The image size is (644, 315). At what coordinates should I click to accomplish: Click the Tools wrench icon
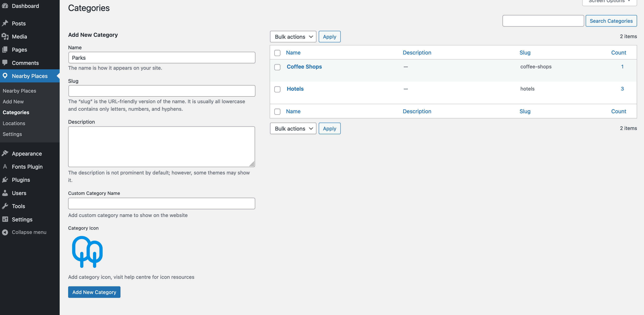click(5, 206)
